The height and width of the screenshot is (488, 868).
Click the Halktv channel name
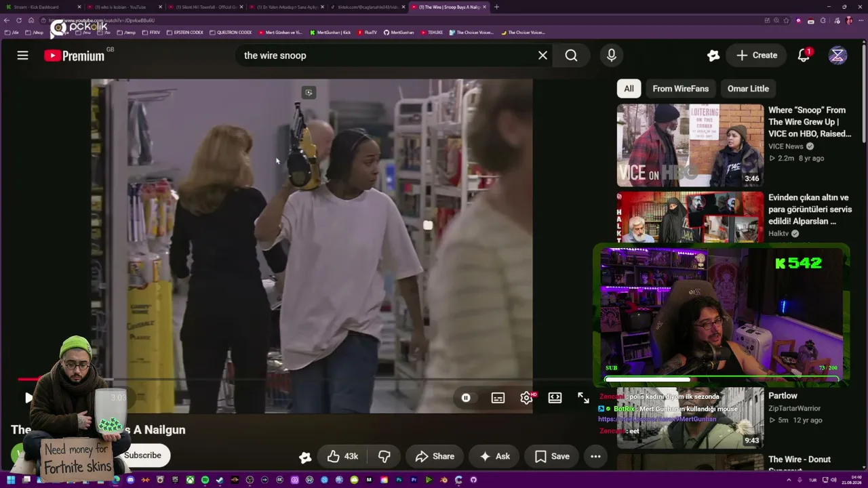[779, 234]
